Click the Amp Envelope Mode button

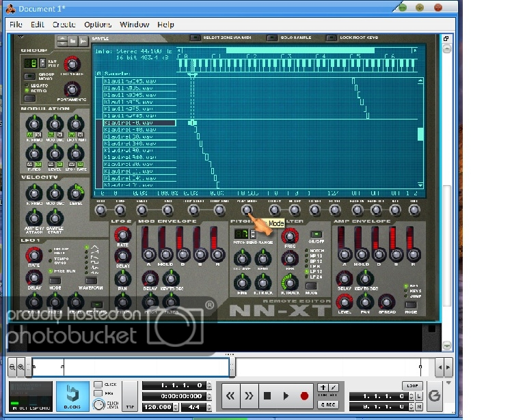point(411,305)
